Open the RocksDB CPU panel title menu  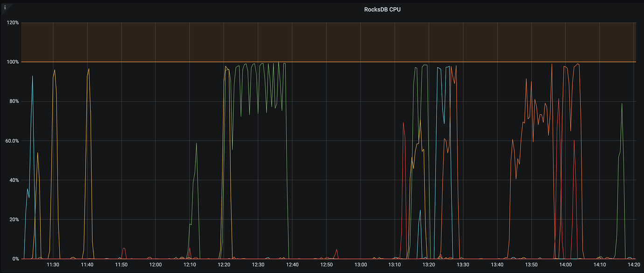(382, 9)
